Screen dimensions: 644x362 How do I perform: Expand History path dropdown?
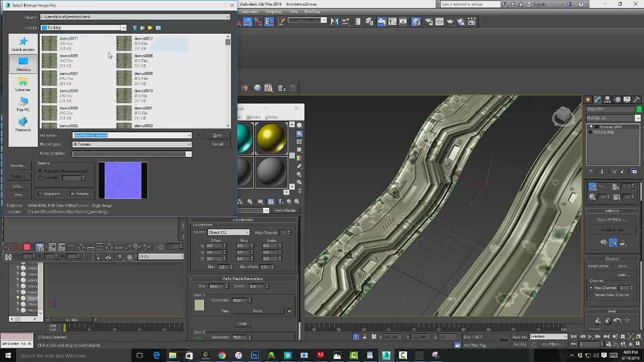tap(227, 17)
